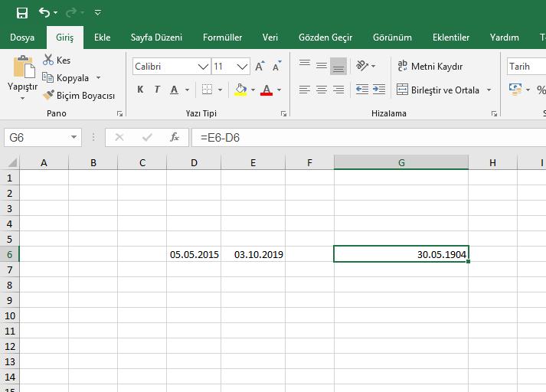
Task: Apply cell borders icon
Action: coord(207,90)
